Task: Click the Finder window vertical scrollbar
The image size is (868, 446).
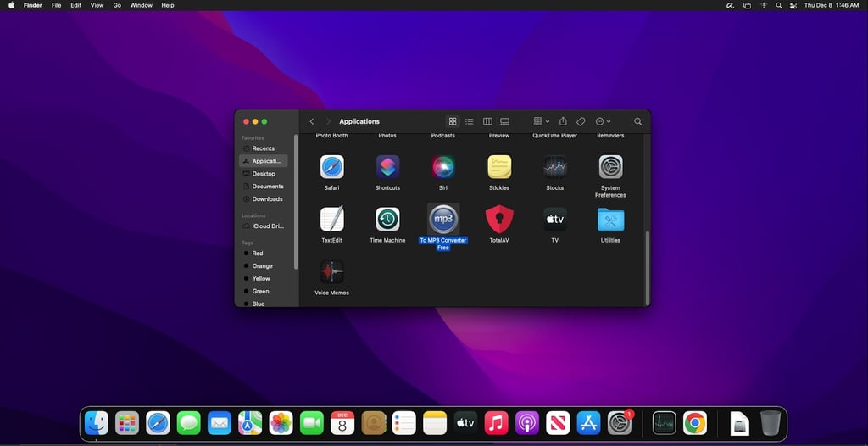Action: (647, 268)
